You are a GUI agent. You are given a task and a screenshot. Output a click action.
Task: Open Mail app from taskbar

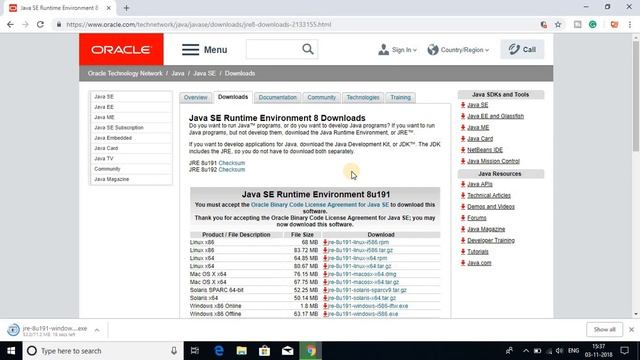tap(288, 351)
